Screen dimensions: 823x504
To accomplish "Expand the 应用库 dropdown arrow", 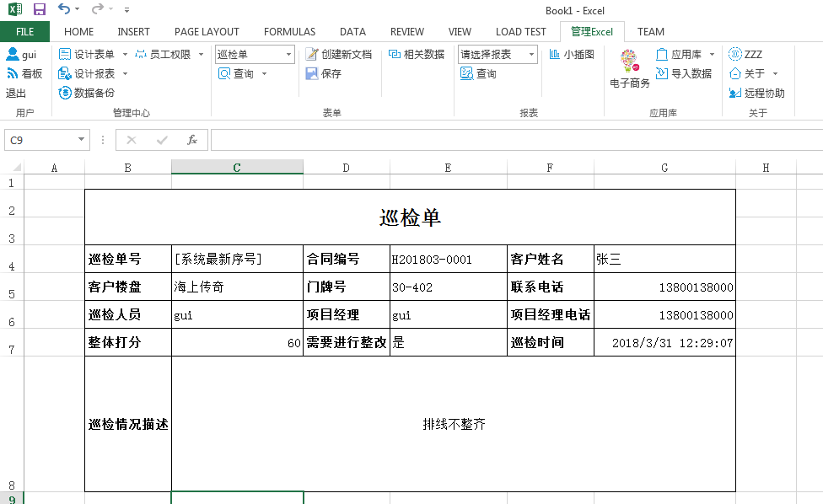I will pyautogui.click(x=712, y=54).
